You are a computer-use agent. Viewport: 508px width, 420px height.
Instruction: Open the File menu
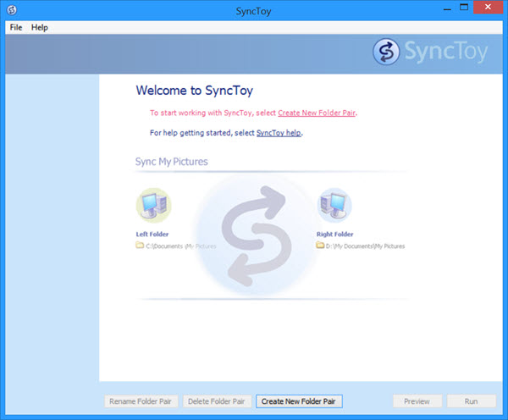point(16,28)
